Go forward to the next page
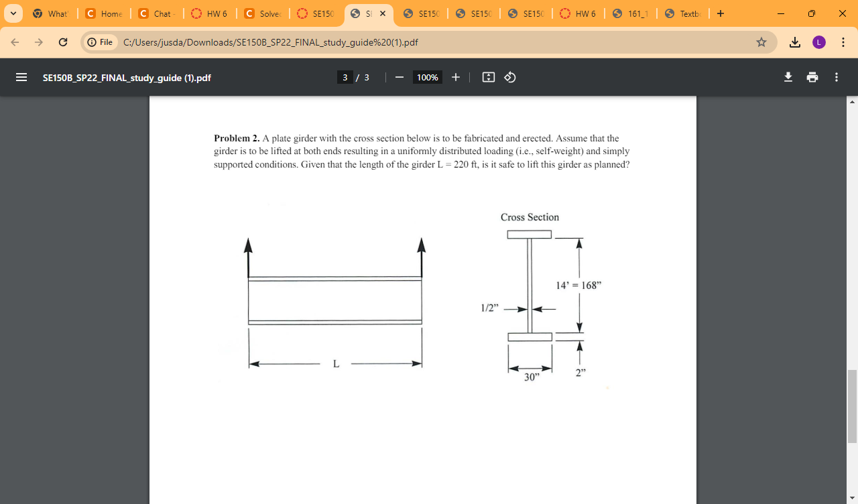Screen dimensions: 858x504 (39, 42)
